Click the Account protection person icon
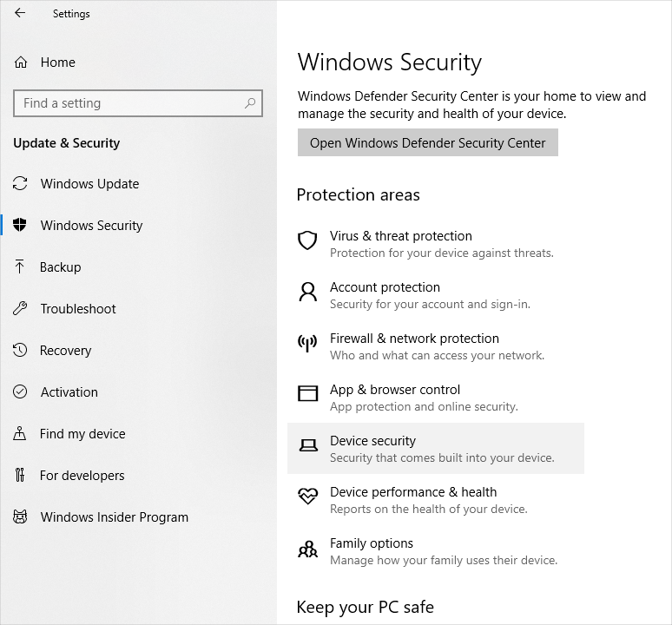The width and height of the screenshot is (672, 625). [307, 292]
